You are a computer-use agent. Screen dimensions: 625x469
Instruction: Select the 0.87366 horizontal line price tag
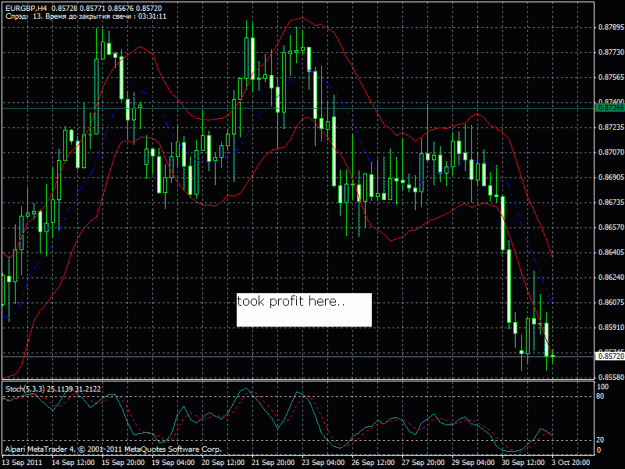(x=610, y=108)
